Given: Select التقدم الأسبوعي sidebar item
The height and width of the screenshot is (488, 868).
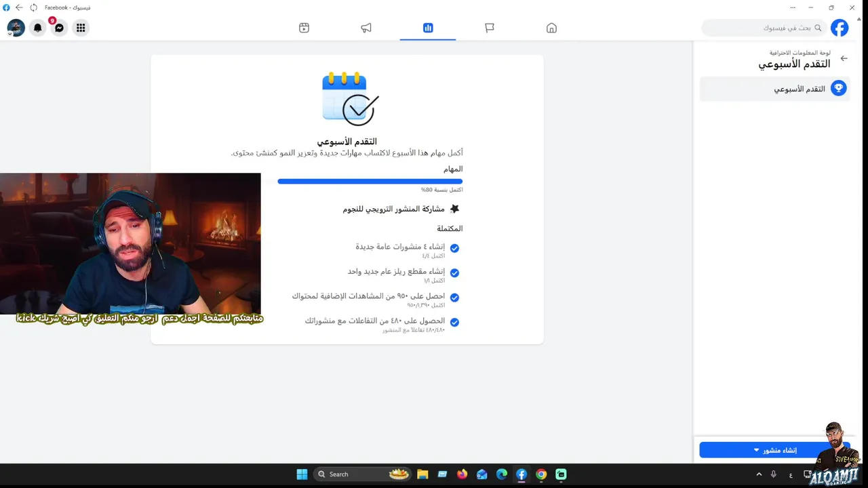Looking at the screenshot, I should (774, 89).
